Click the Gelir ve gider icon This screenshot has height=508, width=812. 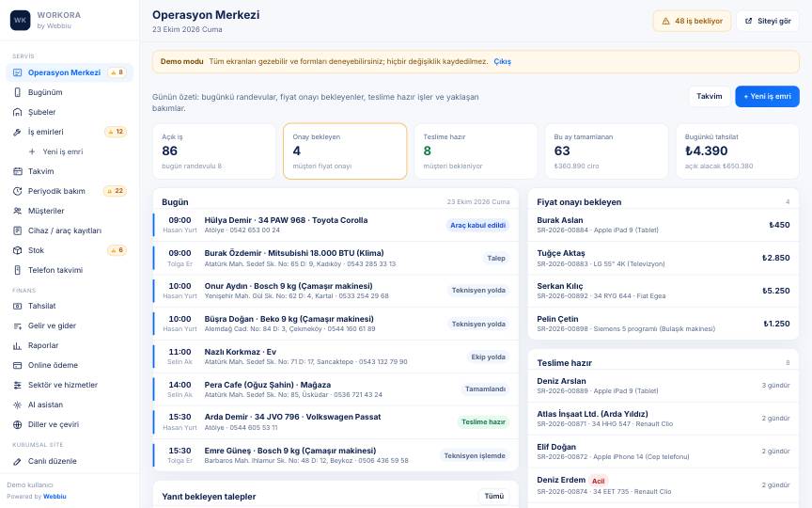(17, 325)
